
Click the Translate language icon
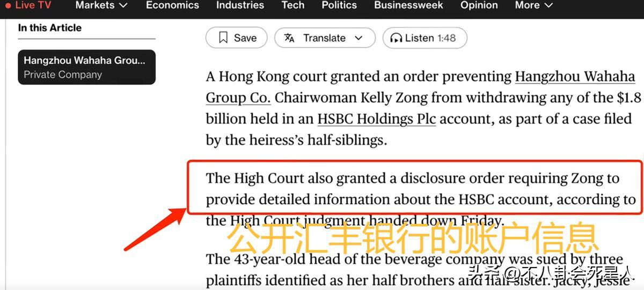tap(289, 38)
